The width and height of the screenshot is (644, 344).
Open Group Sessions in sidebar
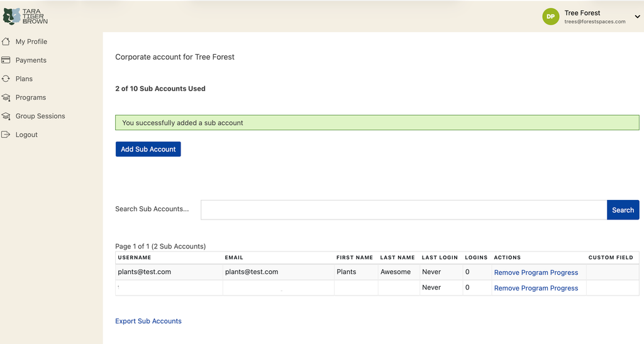(x=40, y=116)
